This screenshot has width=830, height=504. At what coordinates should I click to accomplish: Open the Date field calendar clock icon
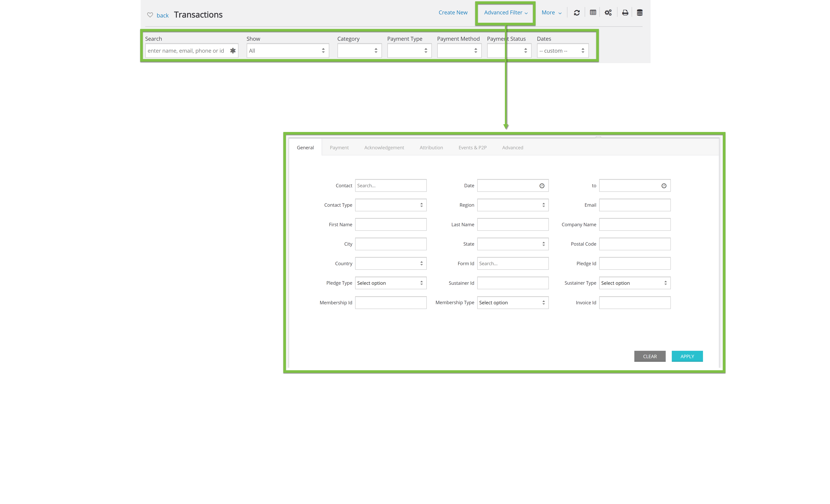coord(542,185)
